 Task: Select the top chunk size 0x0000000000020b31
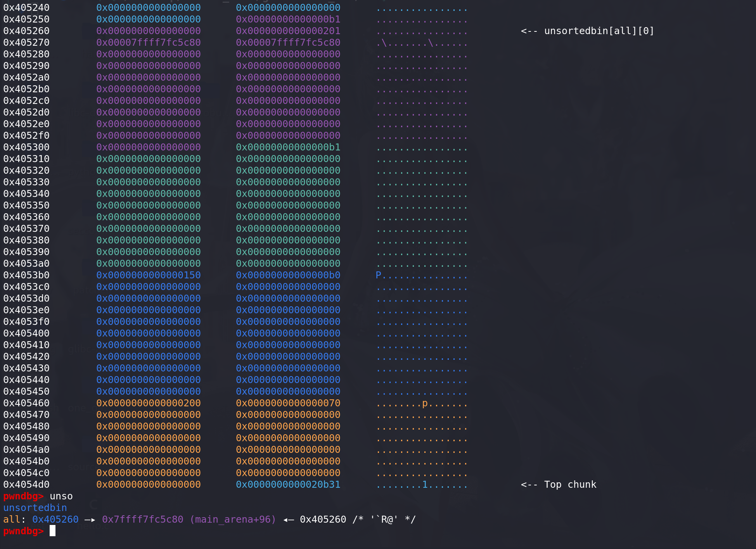pyautogui.click(x=288, y=485)
